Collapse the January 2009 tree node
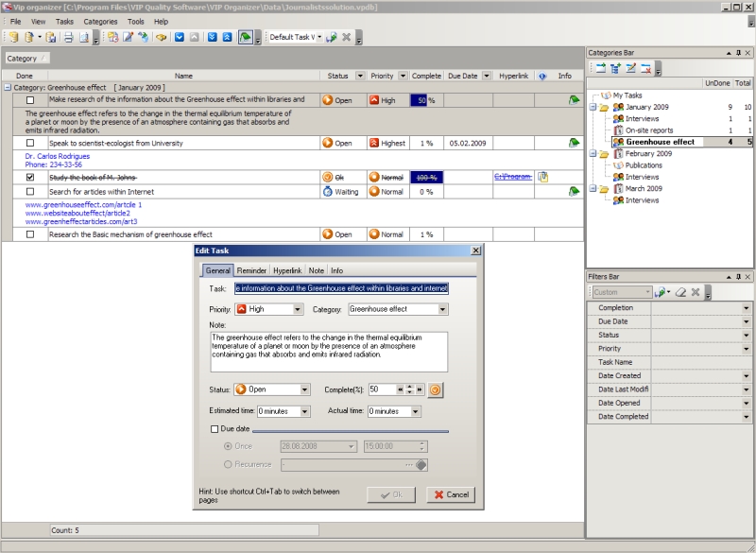Viewport: 756px width, 553px height. (592, 107)
